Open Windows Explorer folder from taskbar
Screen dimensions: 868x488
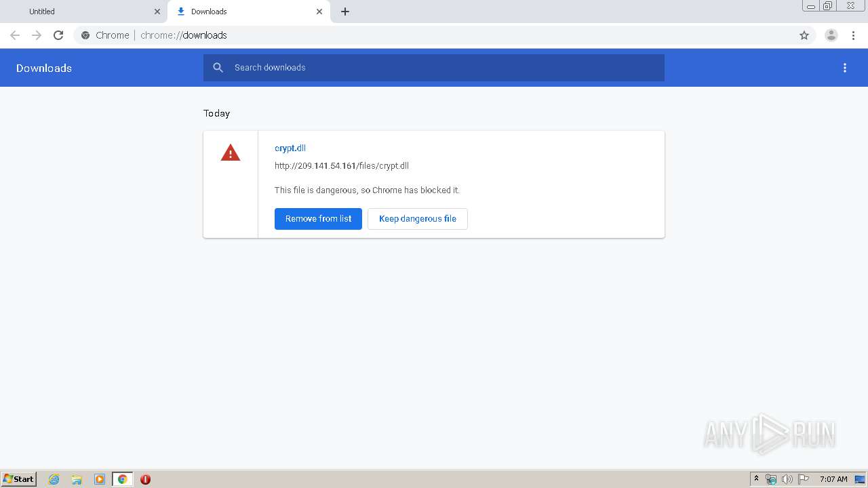click(77, 479)
